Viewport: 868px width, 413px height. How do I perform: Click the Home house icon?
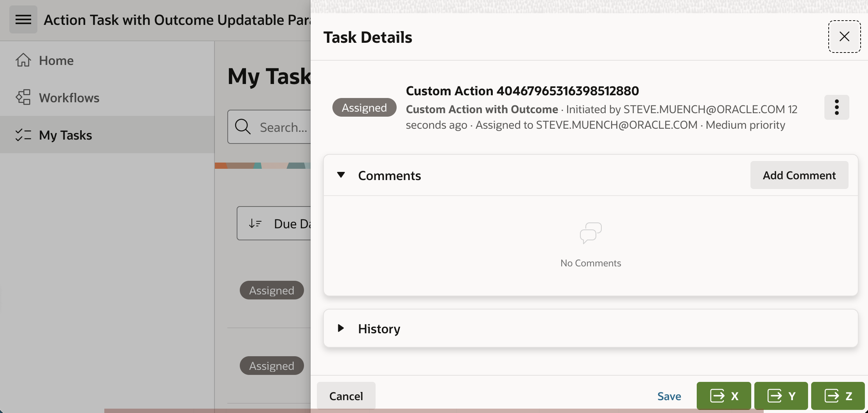coord(23,60)
